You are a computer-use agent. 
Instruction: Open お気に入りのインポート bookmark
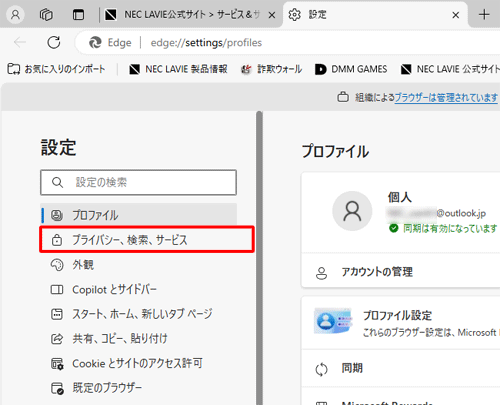click(56, 69)
